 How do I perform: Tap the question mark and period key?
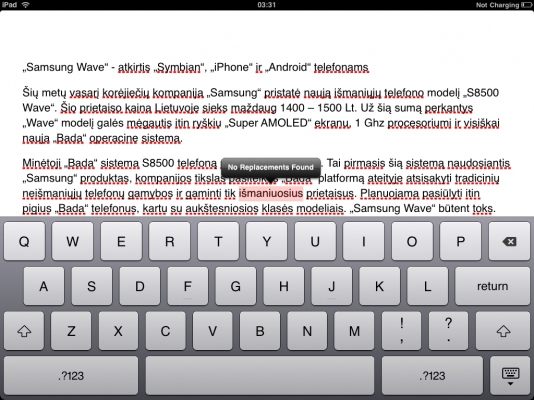449,331
